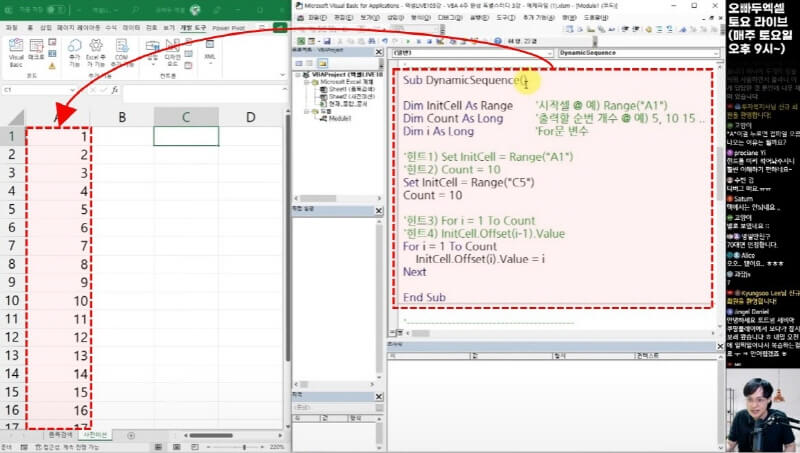
Task: Open Visual Basic from the Excel ribbon
Action: 16,52
